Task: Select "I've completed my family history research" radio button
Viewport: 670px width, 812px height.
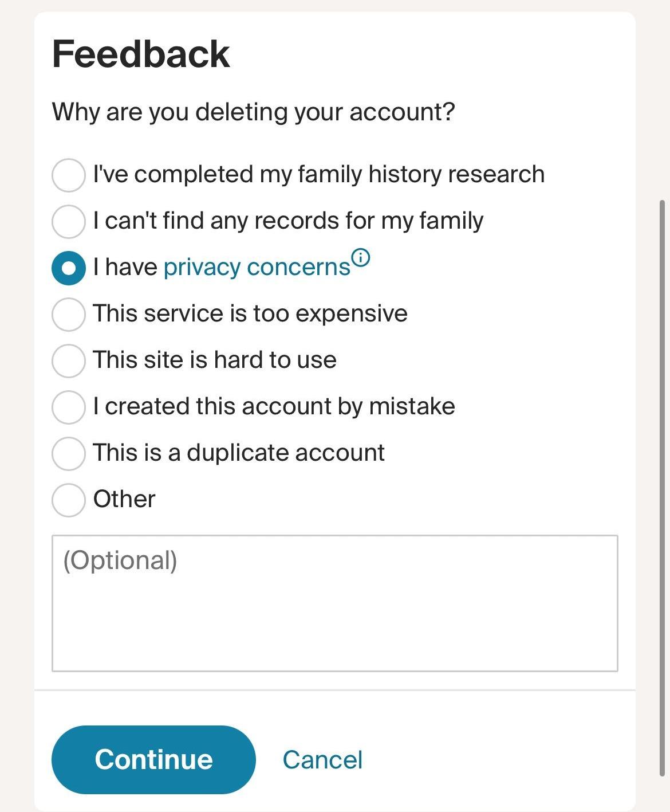Action: 69,175
